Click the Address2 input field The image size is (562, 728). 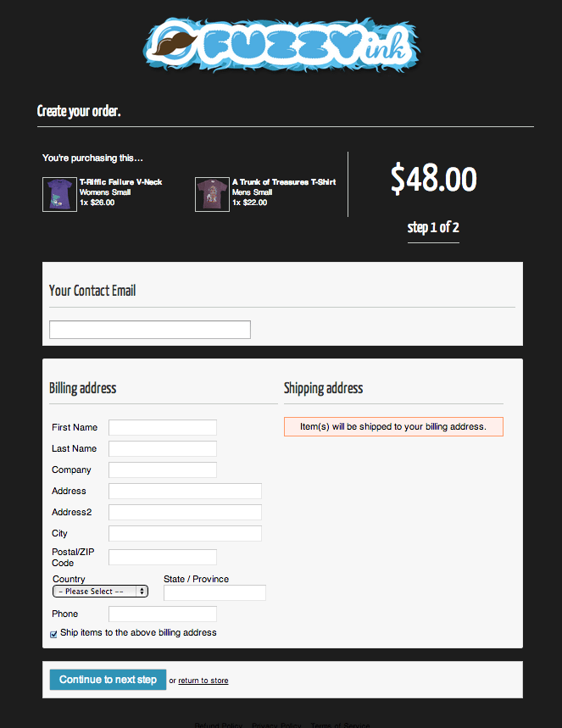click(x=185, y=512)
